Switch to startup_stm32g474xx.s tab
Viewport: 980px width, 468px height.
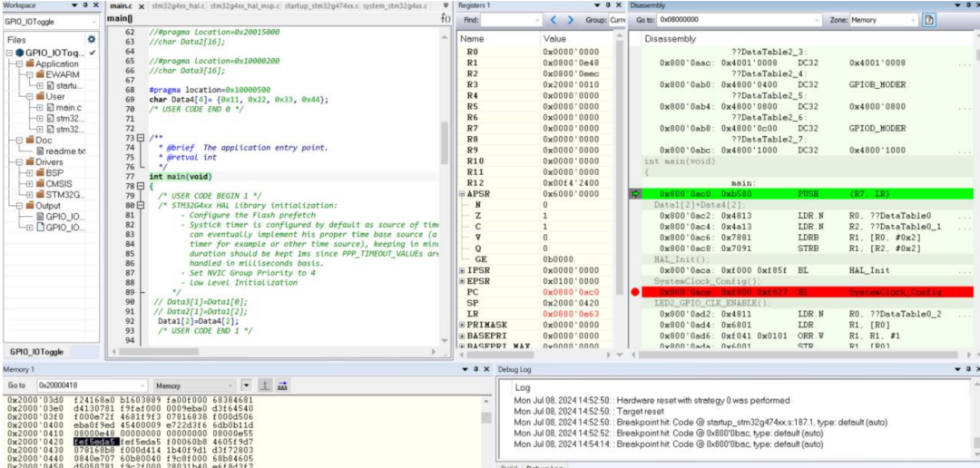[x=321, y=6]
